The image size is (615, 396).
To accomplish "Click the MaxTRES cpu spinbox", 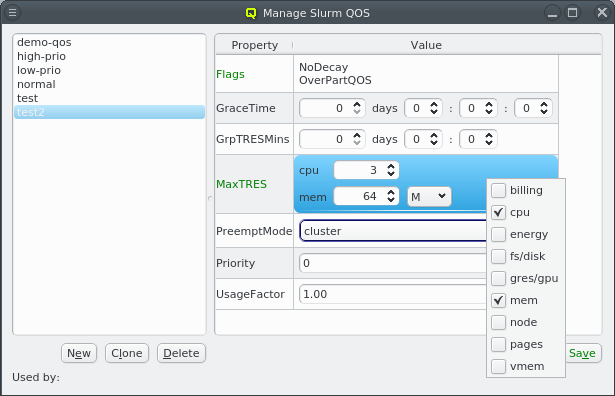I will pyautogui.click(x=366, y=170).
